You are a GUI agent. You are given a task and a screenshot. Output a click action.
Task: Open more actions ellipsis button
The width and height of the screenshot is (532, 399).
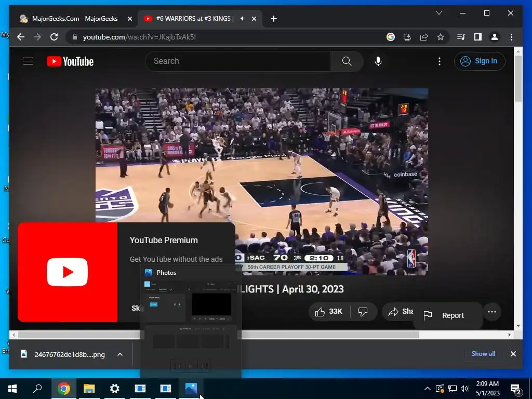click(x=492, y=312)
